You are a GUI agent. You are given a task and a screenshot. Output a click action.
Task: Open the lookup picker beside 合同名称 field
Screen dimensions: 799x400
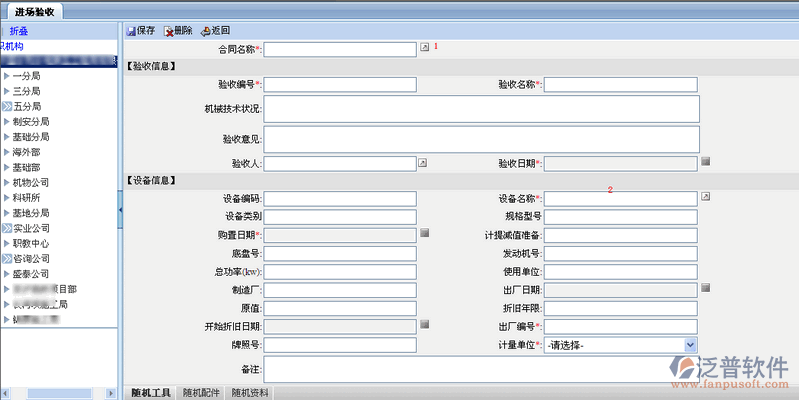423,47
